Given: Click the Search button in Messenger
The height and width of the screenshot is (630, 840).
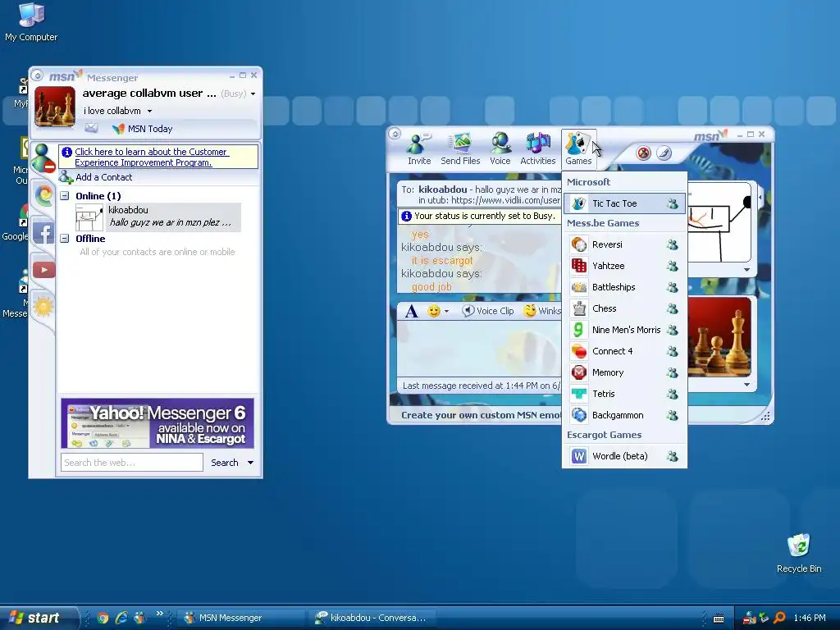Looking at the screenshot, I should pos(224,463).
